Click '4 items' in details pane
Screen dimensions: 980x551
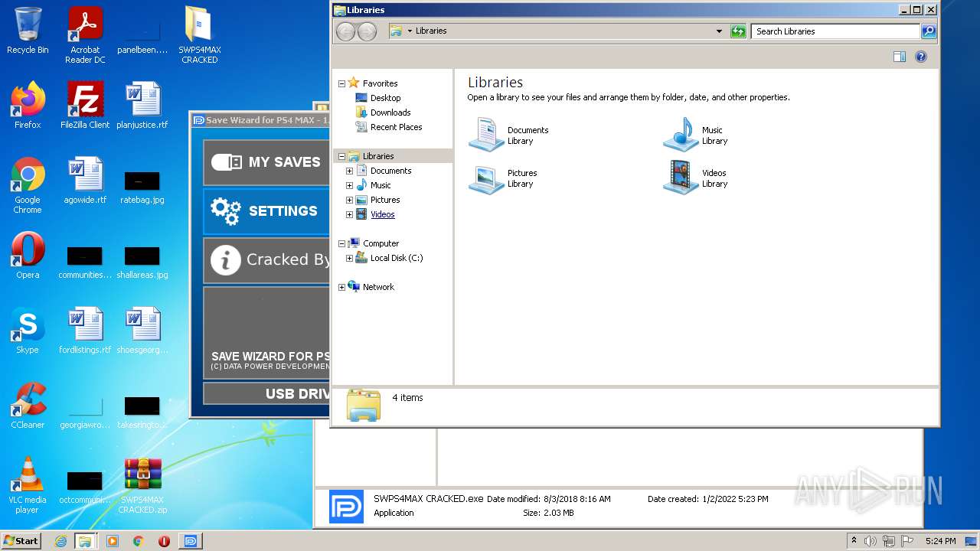pos(407,398)
